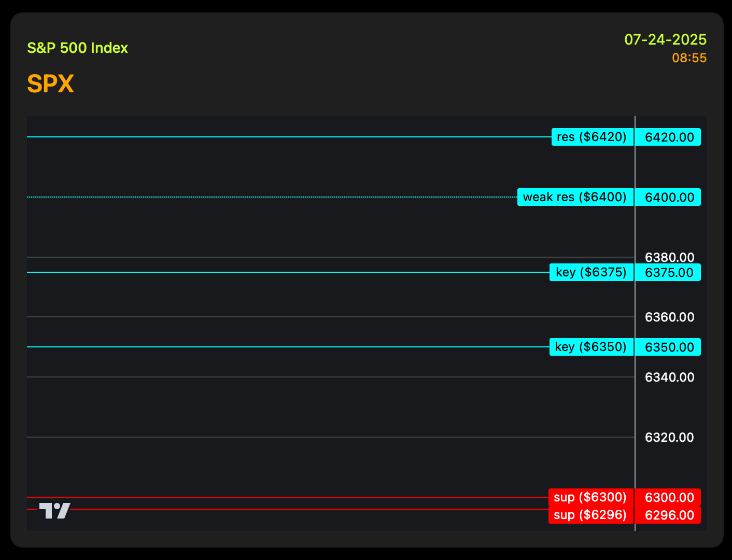Click the time 08:55
Image resolution: width=732 pixels, height=560 pixels.
689,58
